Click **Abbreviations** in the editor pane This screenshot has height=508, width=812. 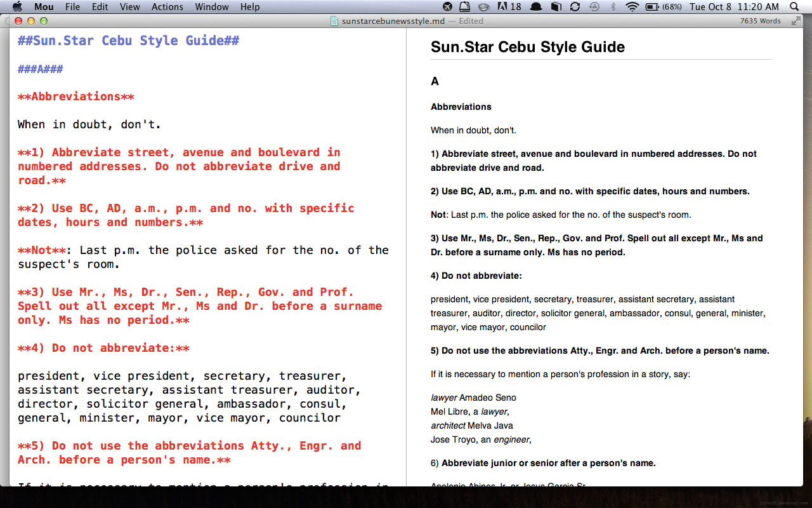tap(76, 97)
